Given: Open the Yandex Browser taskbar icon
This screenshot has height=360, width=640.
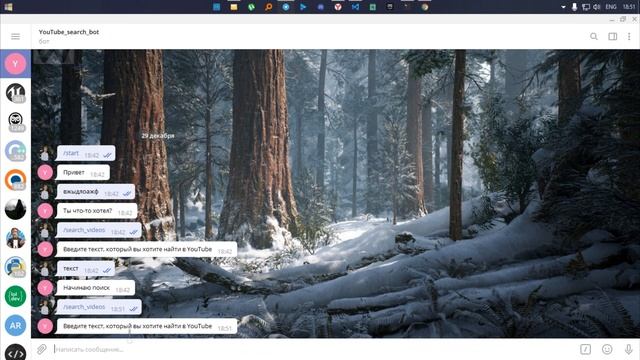Looking at the screenshot, I should (338, 7).
